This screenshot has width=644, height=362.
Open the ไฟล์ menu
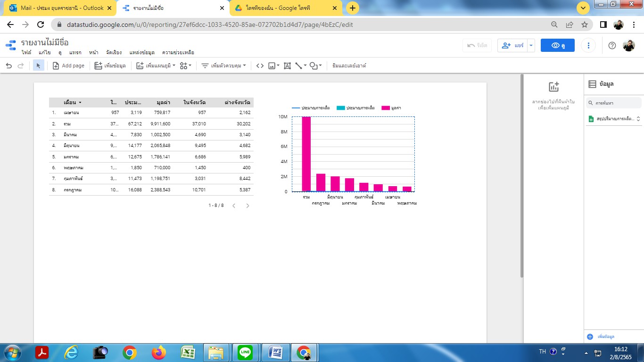[x=26, y=53]
